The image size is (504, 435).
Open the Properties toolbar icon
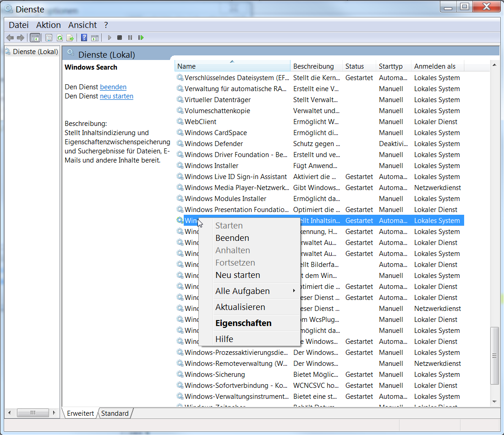[49, 38]
